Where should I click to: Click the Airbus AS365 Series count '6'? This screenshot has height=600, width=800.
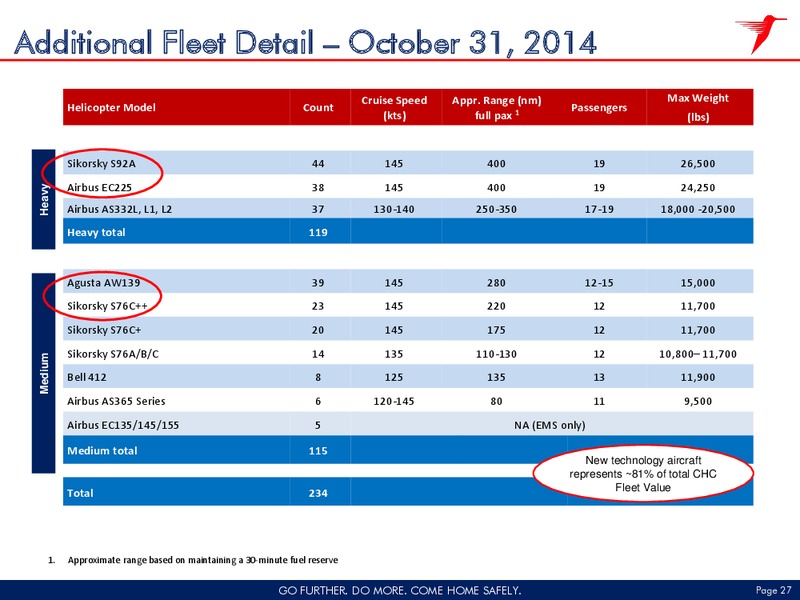318,402
